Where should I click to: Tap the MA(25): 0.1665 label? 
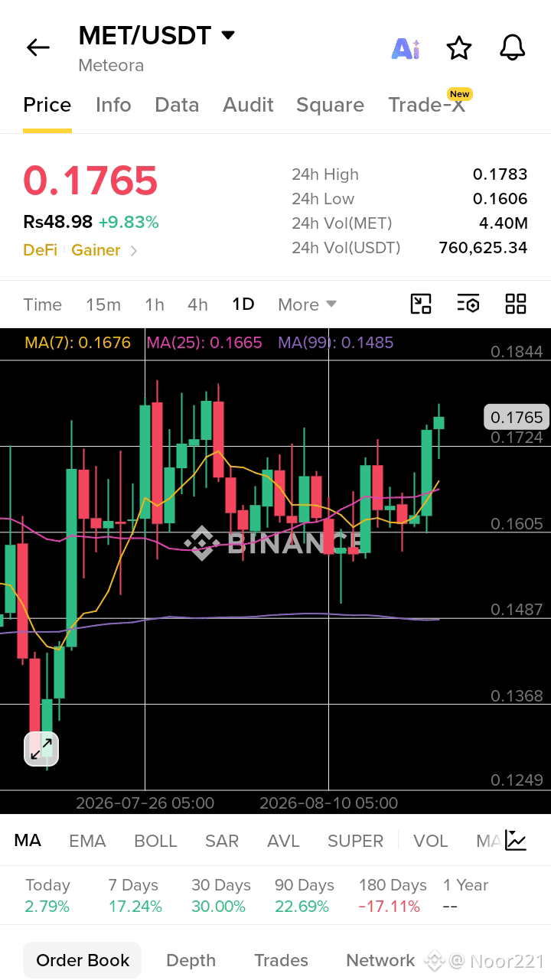[204, 343]
